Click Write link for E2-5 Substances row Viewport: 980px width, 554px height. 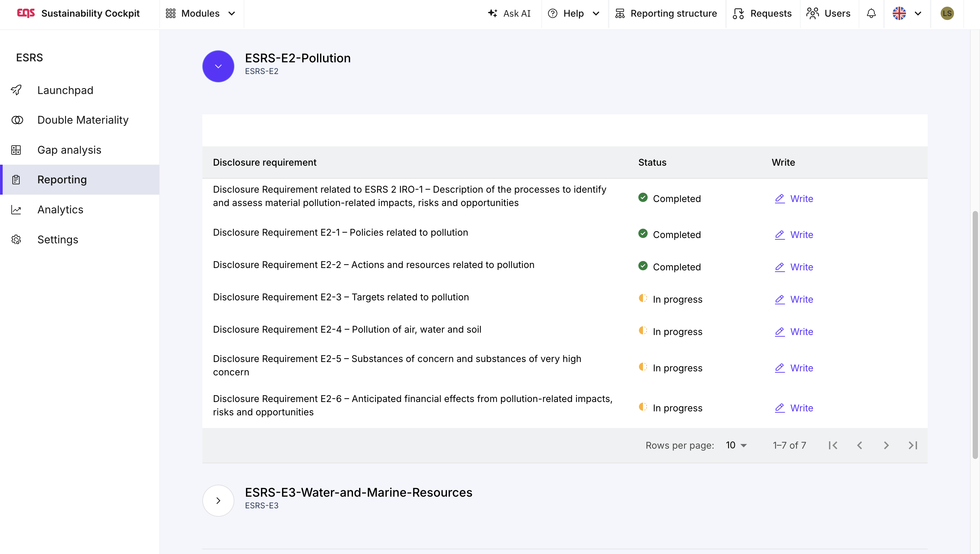(x=794, y=368)
